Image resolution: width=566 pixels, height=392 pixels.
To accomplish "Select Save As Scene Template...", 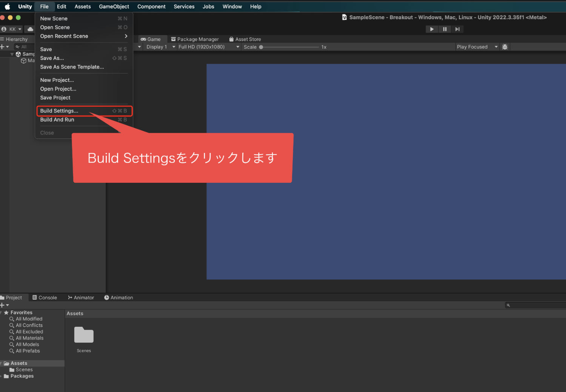I will [x=84, y=67].
